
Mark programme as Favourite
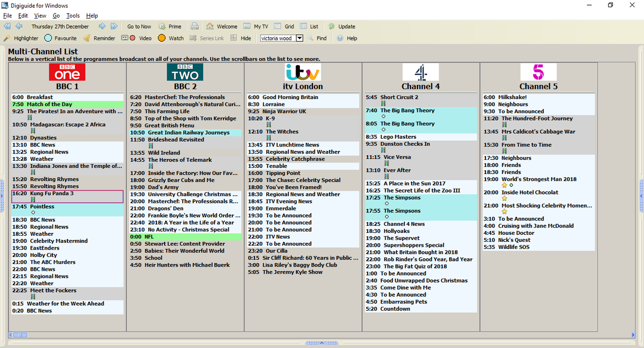pyautogui.click(x=60, y=38)
